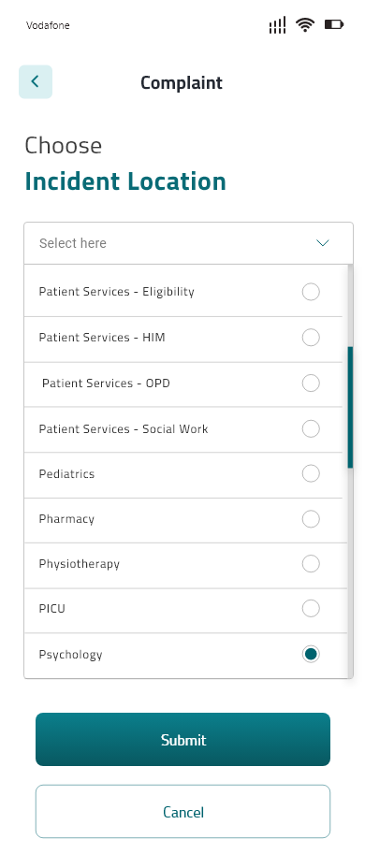The height and width of the screenshot is (868, 365).
Task: Open the 'Select here' dropdown field
Action: [x=188, y=243]
